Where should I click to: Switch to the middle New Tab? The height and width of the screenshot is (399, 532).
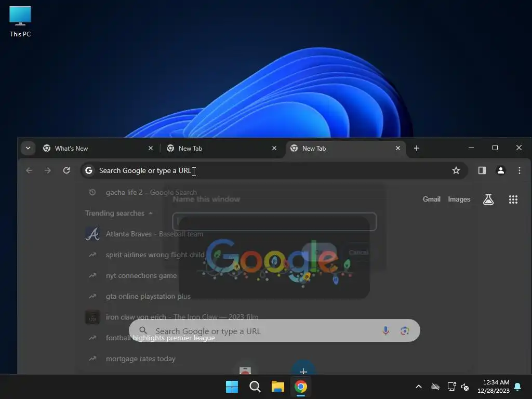click(221, 148)
